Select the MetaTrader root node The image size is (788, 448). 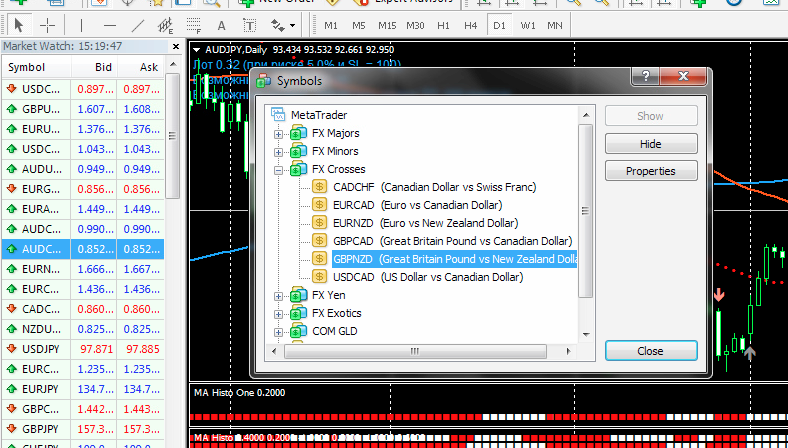click(x=319, y=115)
